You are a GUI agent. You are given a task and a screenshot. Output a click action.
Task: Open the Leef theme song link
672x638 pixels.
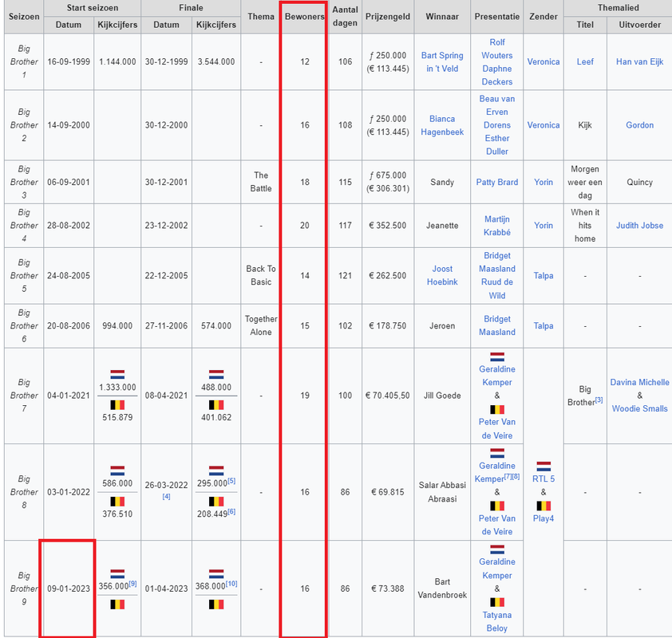584,61
